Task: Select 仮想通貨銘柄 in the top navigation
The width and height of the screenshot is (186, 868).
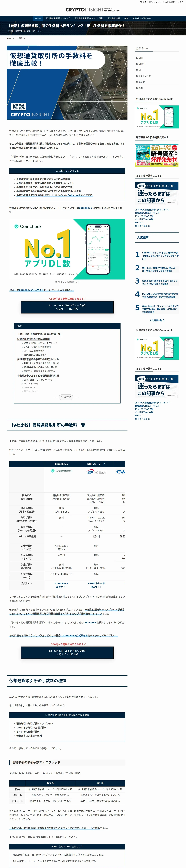Action: click(113, 19)
